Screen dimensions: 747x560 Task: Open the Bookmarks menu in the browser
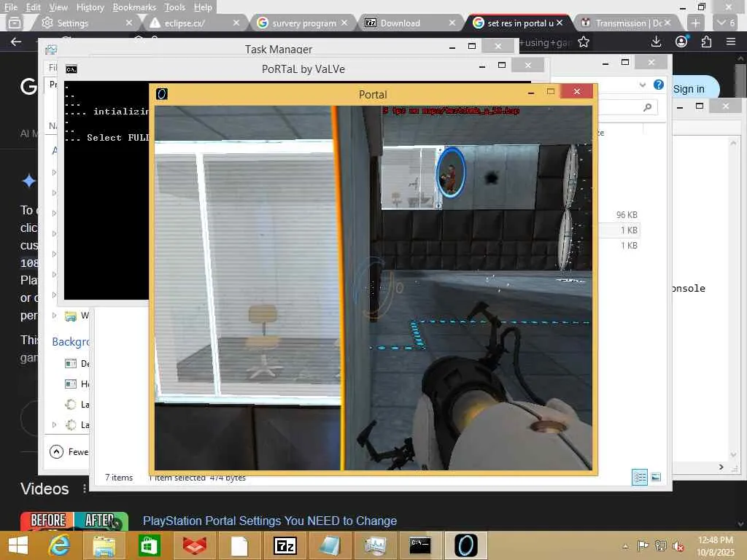134,7
